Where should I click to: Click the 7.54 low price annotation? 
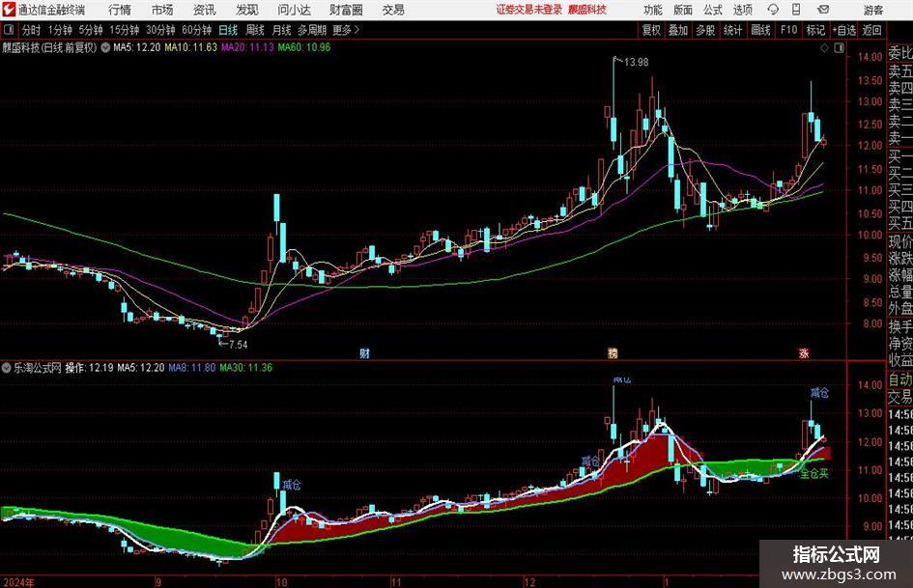coord(238,345)
